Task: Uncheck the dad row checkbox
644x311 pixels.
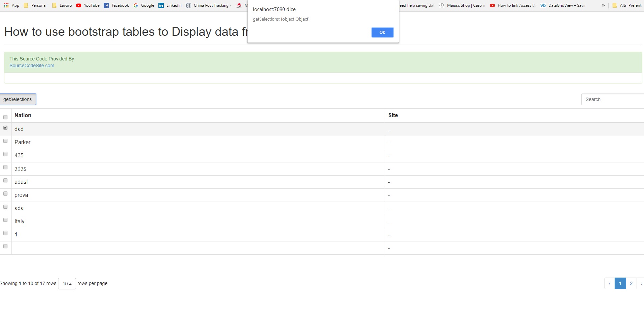Action: (x=5, y=128)
